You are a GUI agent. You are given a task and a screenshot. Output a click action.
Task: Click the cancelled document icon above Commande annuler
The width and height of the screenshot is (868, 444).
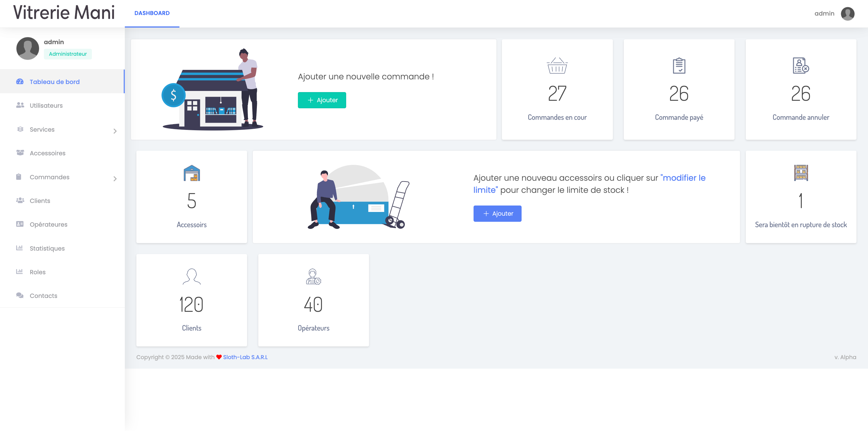(801, 65)
